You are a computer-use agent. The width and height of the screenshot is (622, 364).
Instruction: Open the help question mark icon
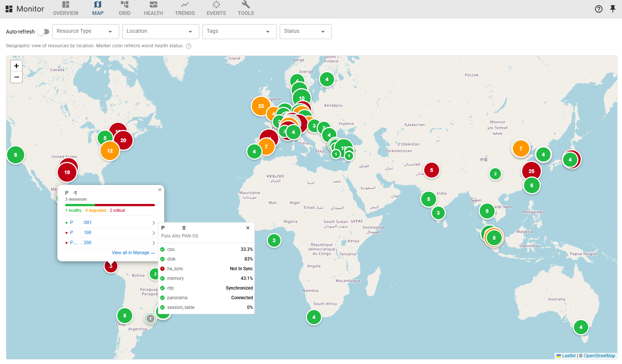point(599,9)
